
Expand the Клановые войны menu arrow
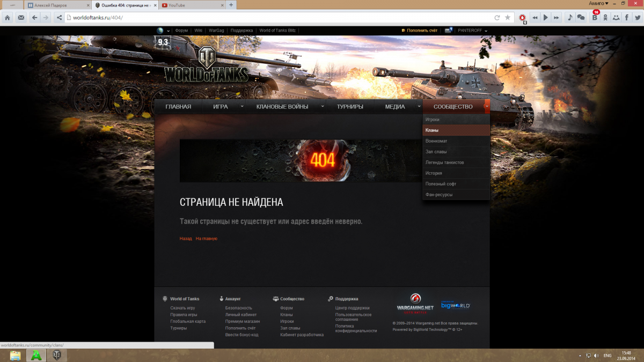tap(323, 106)
